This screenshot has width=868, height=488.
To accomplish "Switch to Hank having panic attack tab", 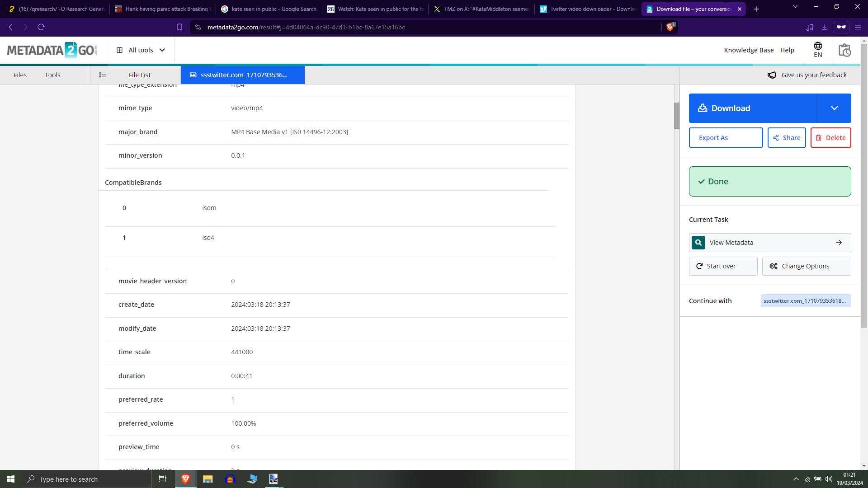I will pos(163,9).
